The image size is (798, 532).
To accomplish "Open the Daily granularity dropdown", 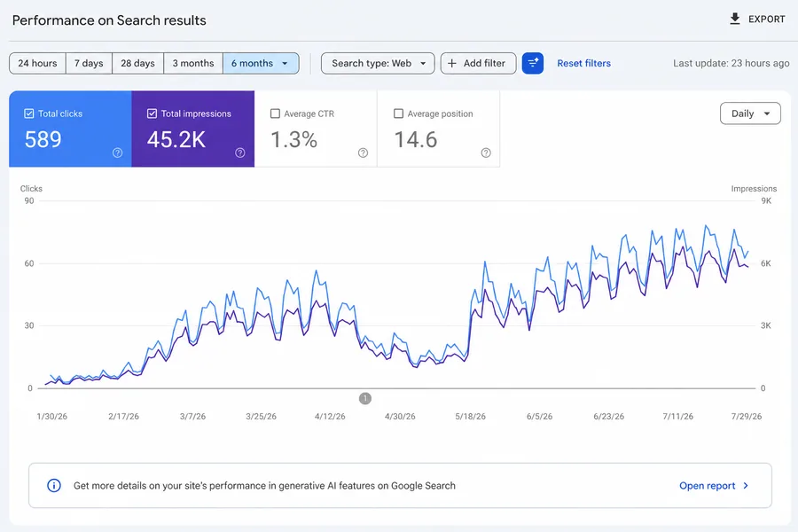I will [x=750, y=113].
